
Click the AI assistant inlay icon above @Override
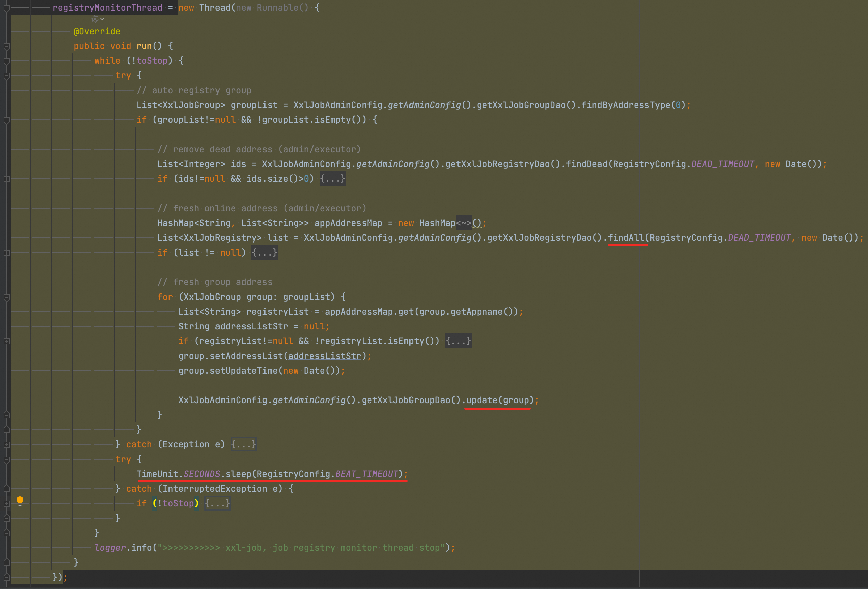click(95, 19)
